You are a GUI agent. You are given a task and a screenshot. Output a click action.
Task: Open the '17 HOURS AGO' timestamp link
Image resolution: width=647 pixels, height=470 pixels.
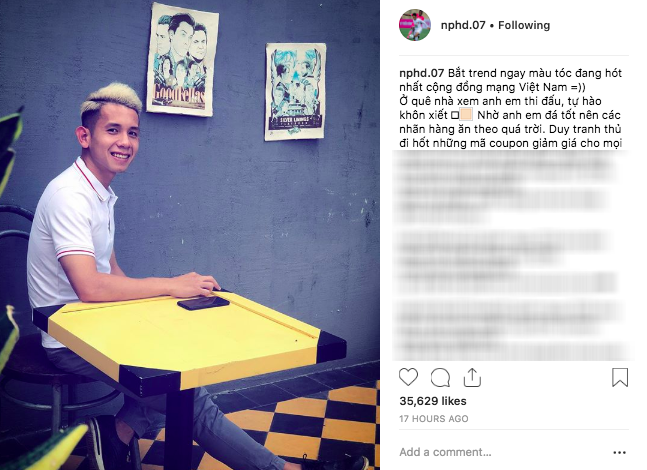(x=433, y=419)
